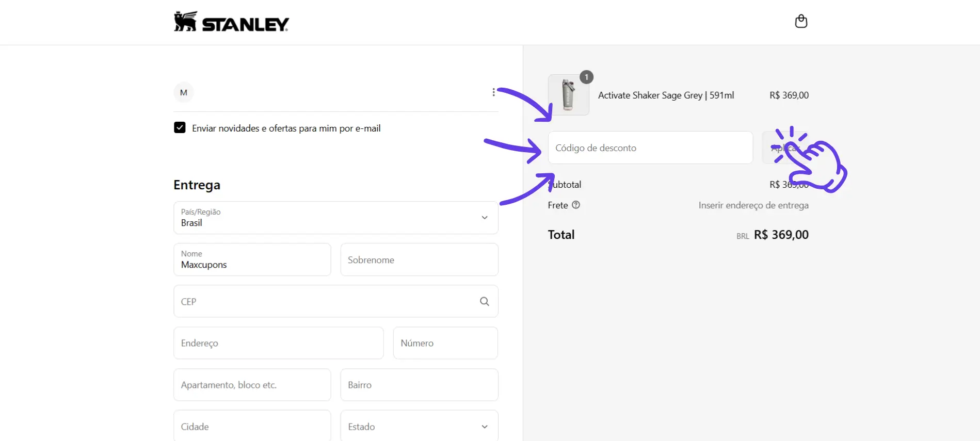The width and height of the screenshot is (980, 441).
Task: Open the three-dot account options menu
Action: pyautogui.click(x=493, y=92)
